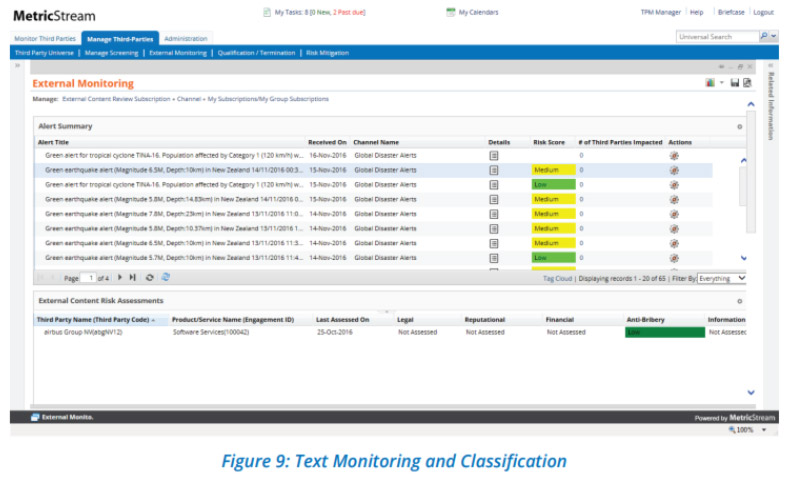The image size is (793, 480).
Task: Open the Tag Cloud link
Action: pos(557,279)
